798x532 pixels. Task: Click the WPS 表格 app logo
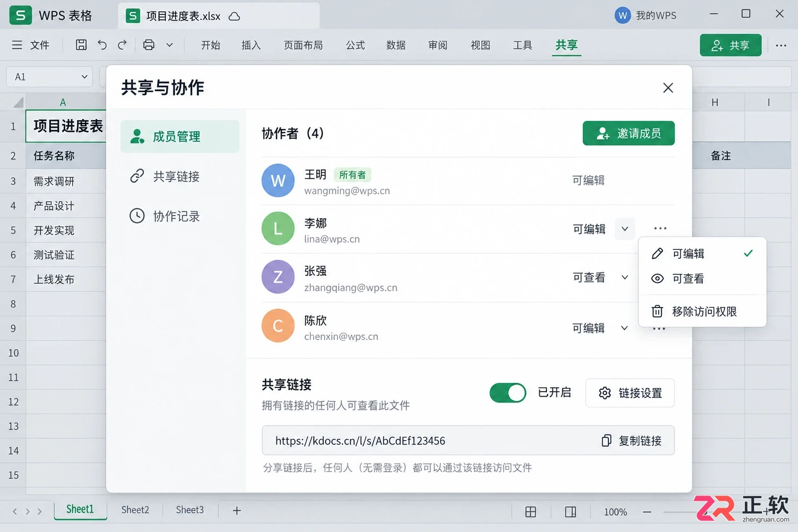21,16
